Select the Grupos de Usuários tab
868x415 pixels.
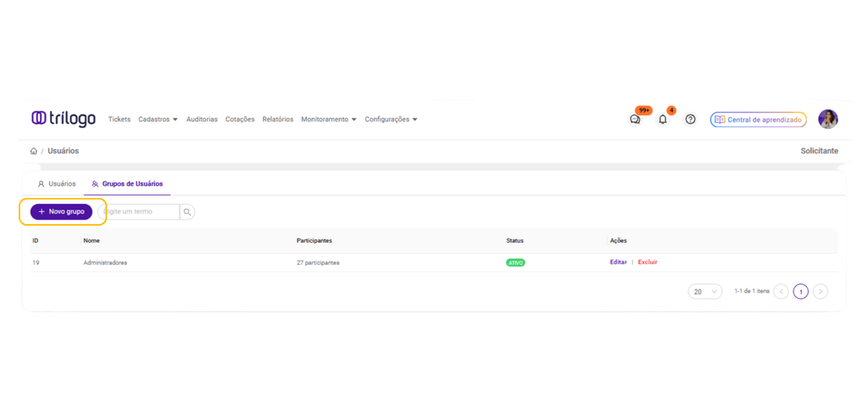127,184
